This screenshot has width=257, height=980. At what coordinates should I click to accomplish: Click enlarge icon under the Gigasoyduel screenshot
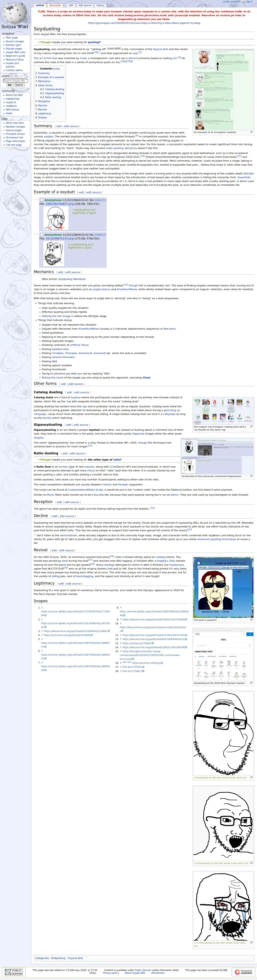(251, 476)
